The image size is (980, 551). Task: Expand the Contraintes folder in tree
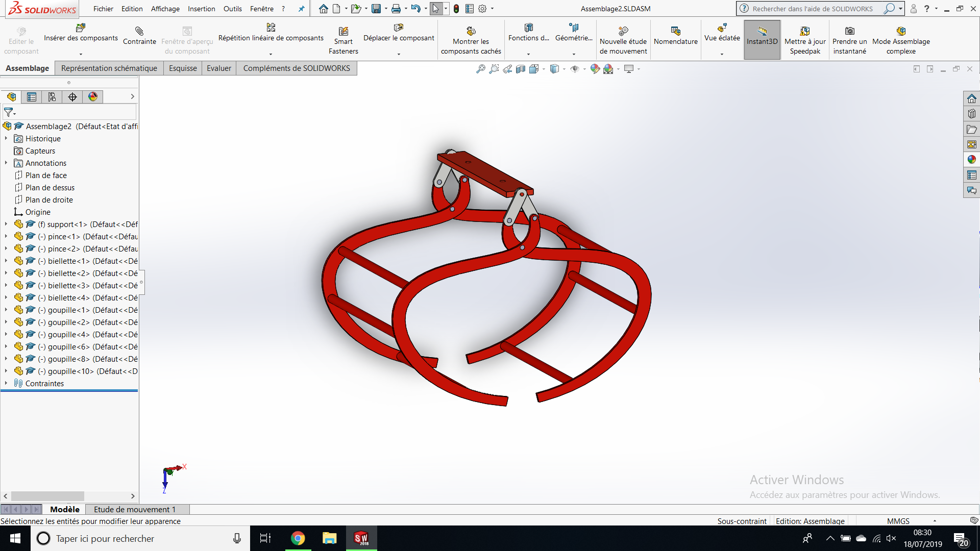6,383
